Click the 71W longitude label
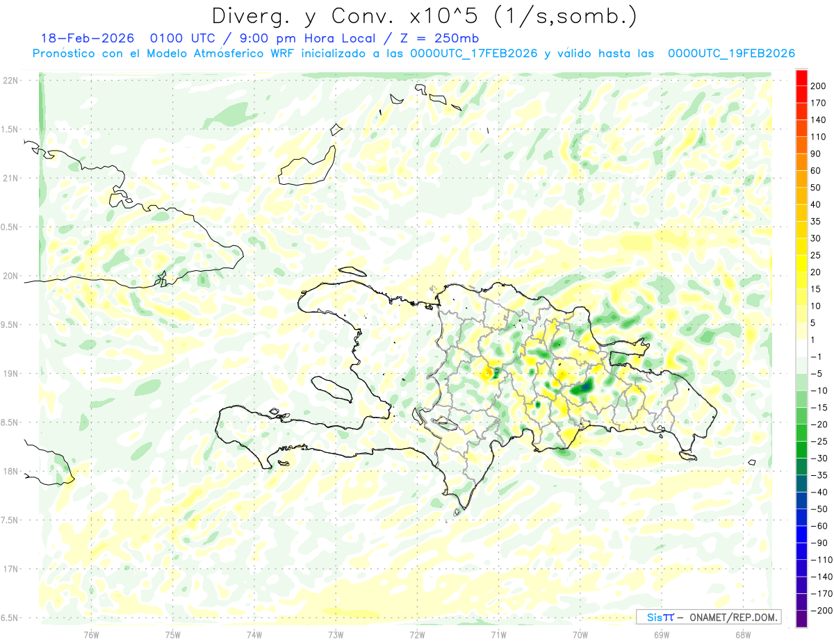 [x=498, y=634]
